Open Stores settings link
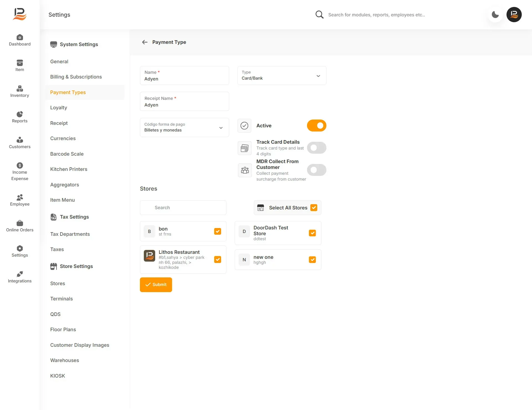The image size is (532, 410). pos(57,284)
